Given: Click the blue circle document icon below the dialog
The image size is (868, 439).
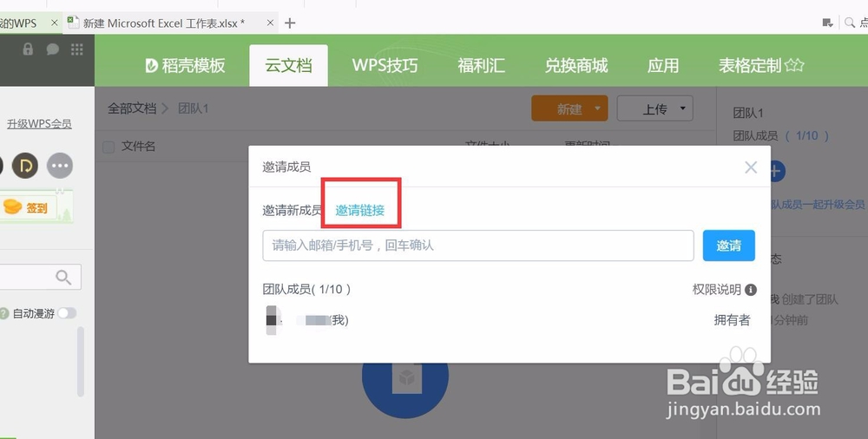Looking at the screenshot, I should pos(405,382).
